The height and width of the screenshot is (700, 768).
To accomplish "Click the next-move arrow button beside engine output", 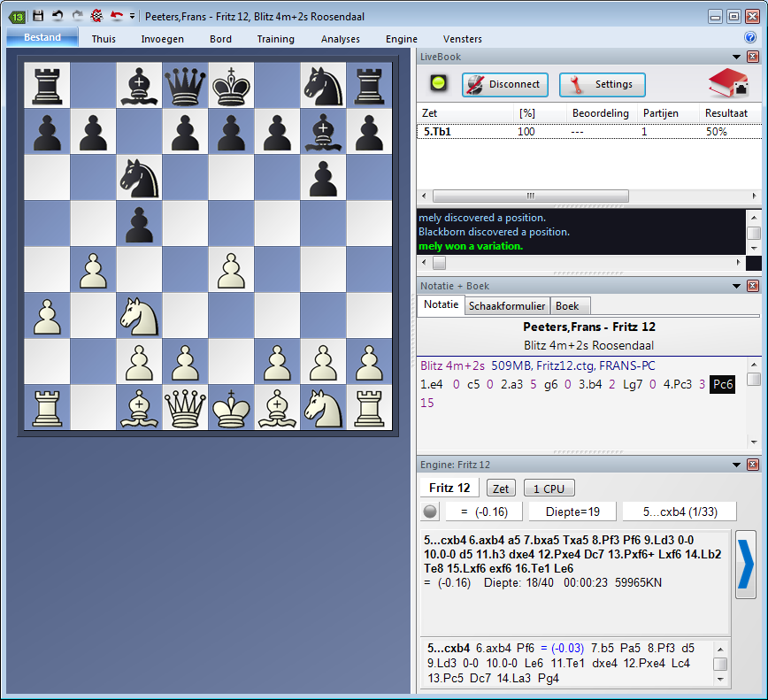I will click(746, 564).
